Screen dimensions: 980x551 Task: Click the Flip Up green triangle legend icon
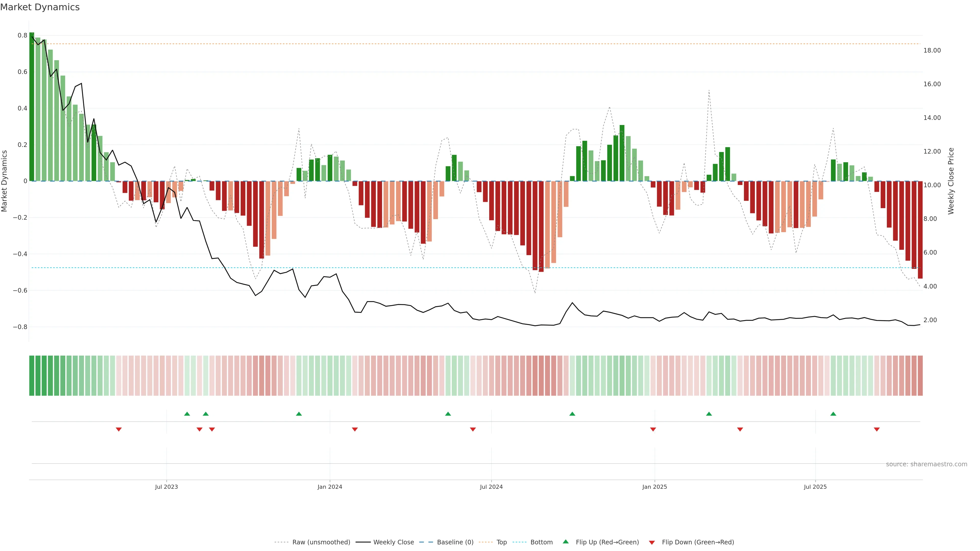coord(565,542)
